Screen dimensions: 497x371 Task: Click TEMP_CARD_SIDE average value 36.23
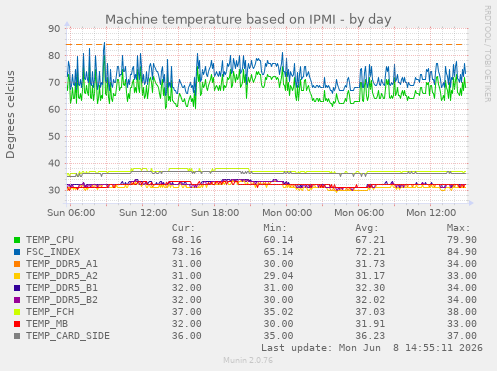370,336
